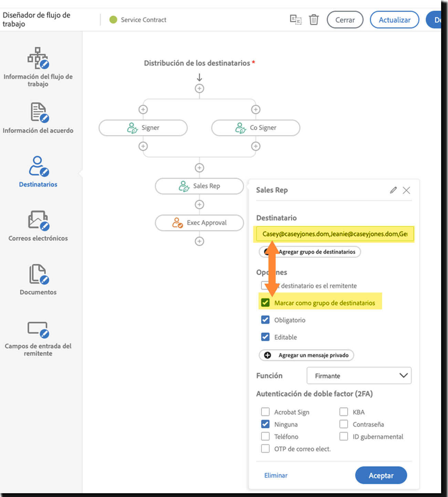The height and width of the screenshot is (497, 448).
Task: Select the Campos de entrada del remitente icon
Action: tap(38, 330)
